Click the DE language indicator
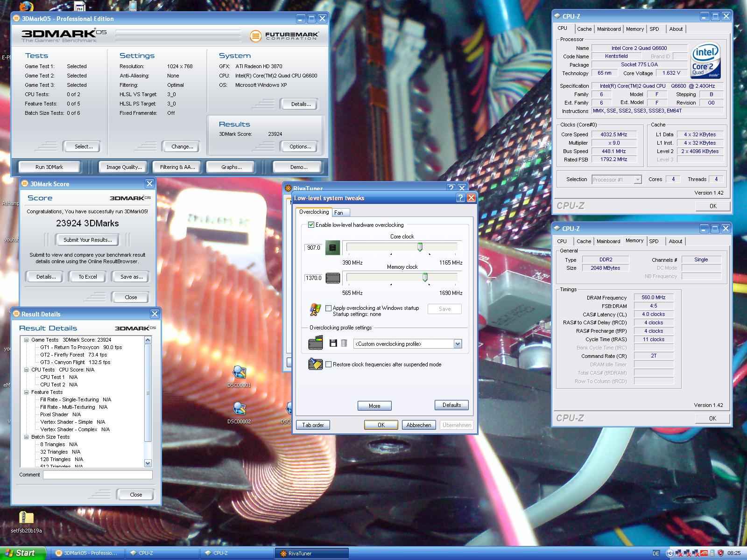 coord(656,553)
